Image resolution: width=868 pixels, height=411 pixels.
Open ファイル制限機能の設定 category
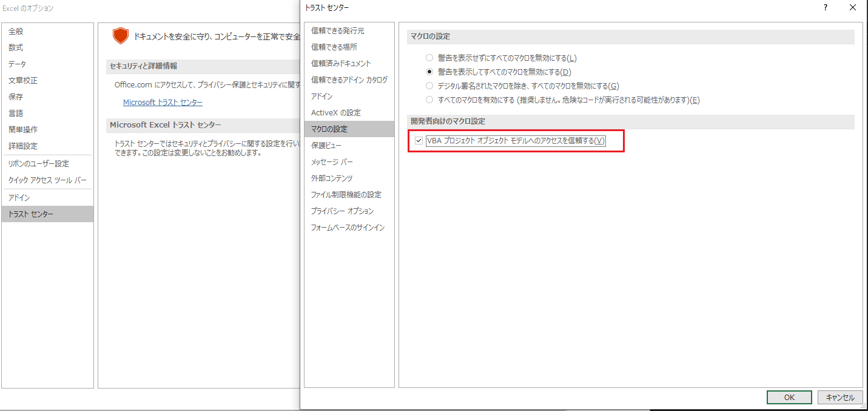(349, 194)
